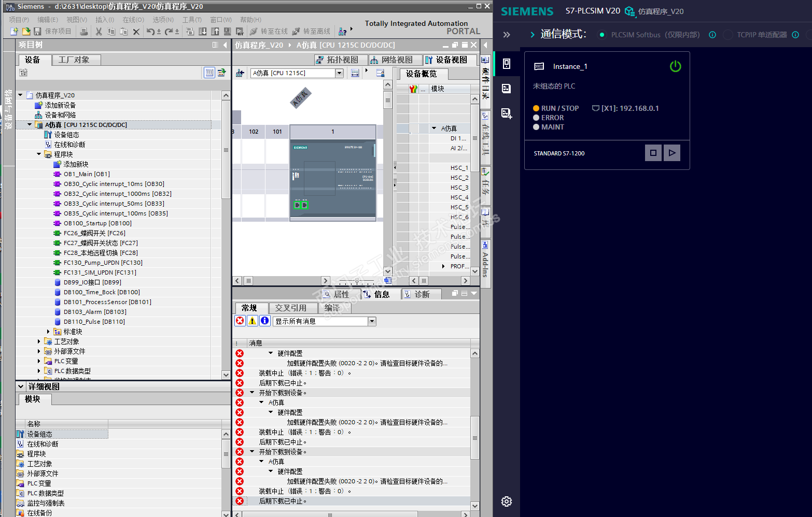Select FC130_Pump_UPDN [FC130] block
The height and width of the screenshot is (517, 812).
pos(103,263)
